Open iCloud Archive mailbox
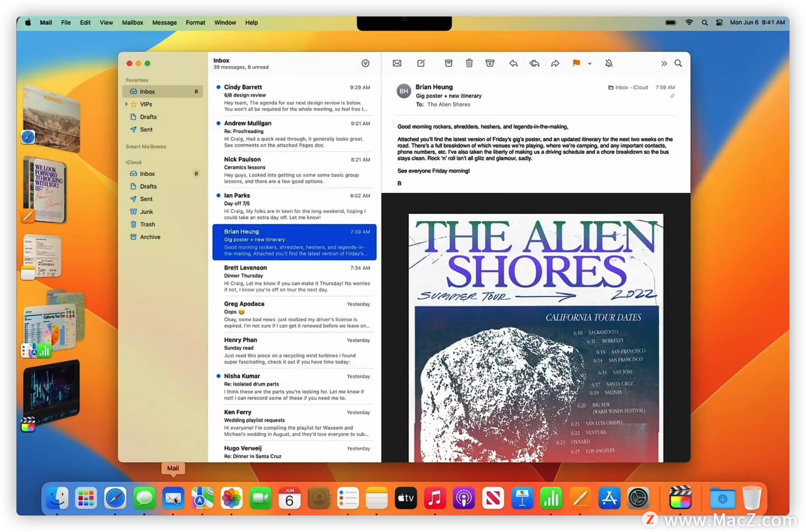Viewport: 806px width, 532px height. (163, 237)
